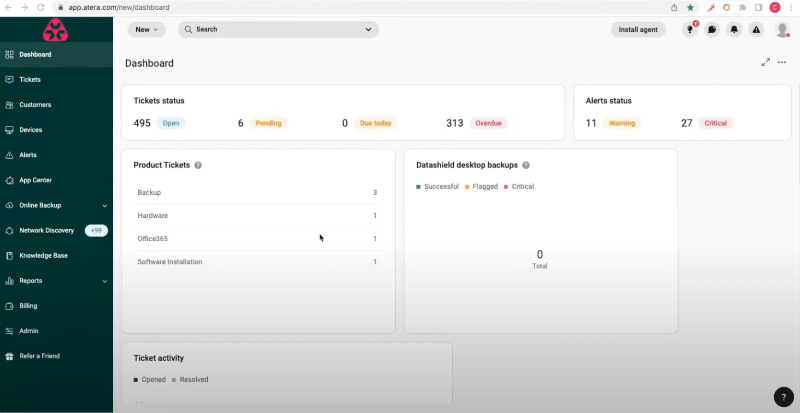Select the Backup product tickets row

click(258, 192)
